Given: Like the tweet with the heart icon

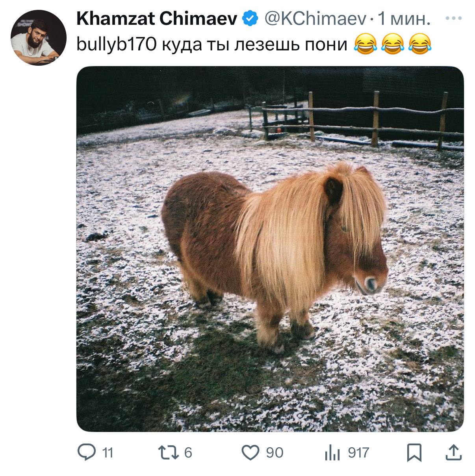Looking at the screenshot, I should pyautogui.click(x=250, y=453).
